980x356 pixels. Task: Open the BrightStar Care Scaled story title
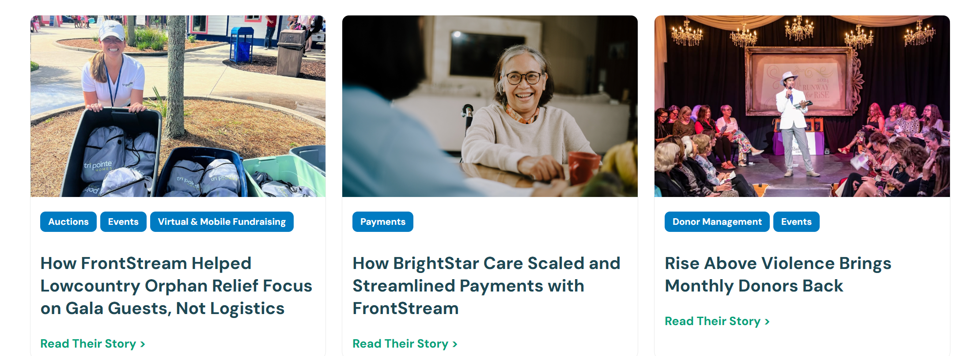(x=486, y=286)
